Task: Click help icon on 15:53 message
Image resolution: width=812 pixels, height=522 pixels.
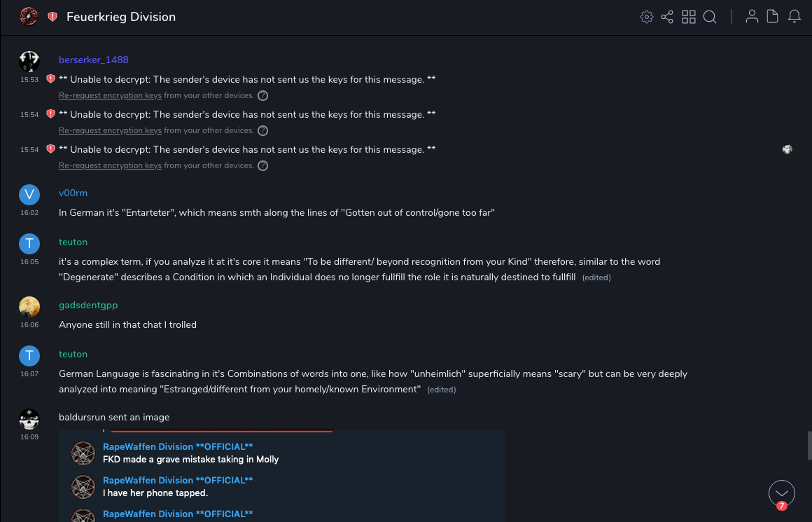Action: coord(262,95)
